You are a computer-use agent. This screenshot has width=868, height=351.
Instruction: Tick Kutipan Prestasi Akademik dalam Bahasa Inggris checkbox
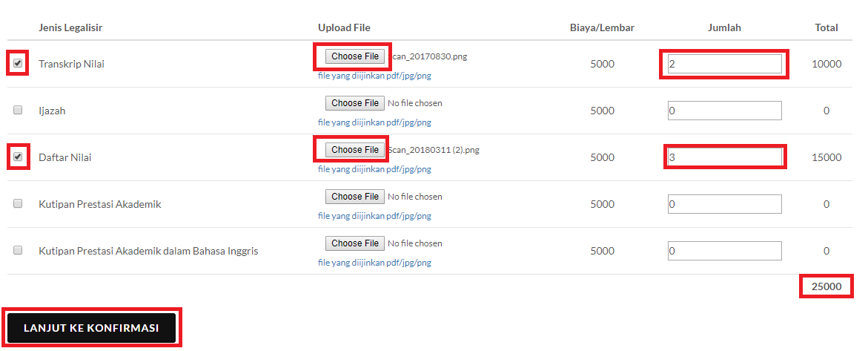[18, 251]
